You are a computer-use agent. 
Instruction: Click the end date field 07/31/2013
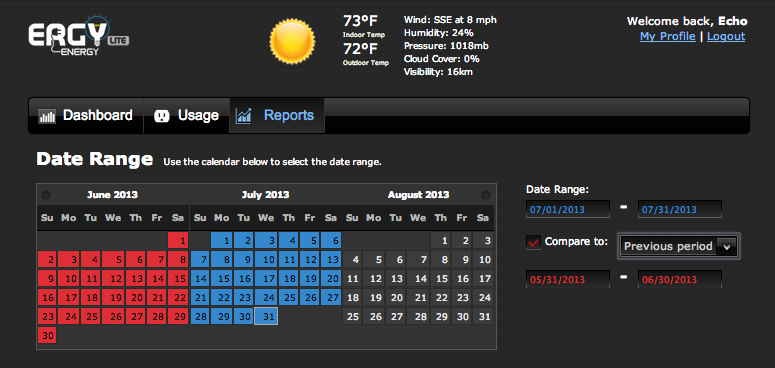(x=680, y=209)
